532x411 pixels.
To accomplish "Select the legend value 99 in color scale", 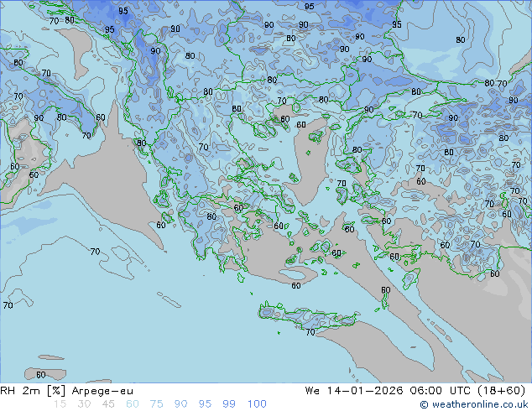I will click(229, 404).
